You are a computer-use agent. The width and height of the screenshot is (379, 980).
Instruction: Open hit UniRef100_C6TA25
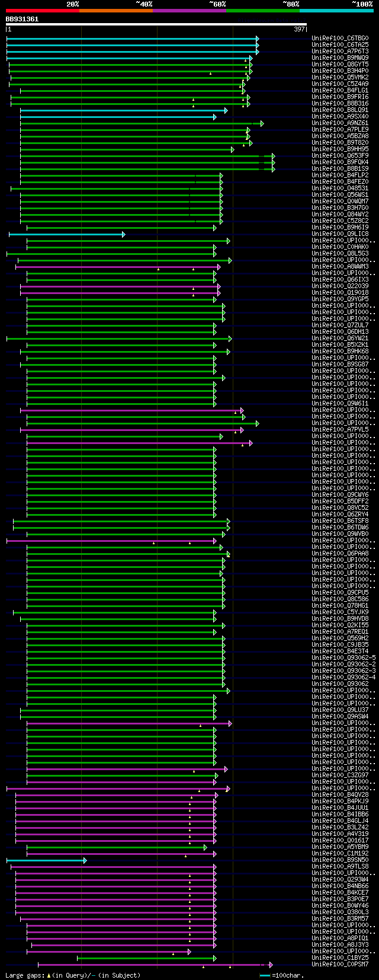click(x=340, y=45)
